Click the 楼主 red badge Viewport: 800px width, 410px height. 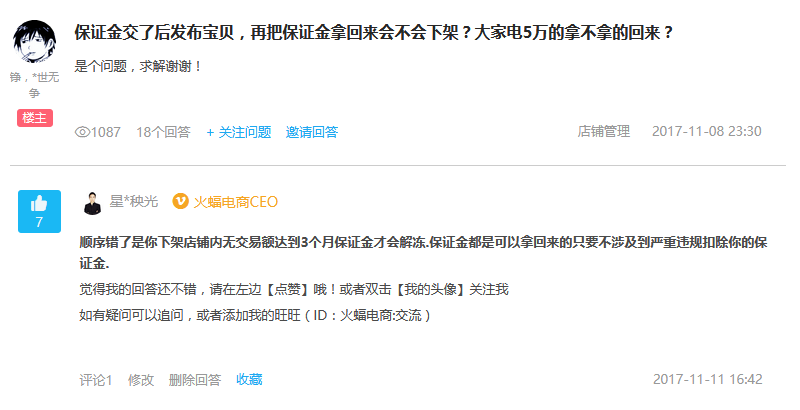35,118
